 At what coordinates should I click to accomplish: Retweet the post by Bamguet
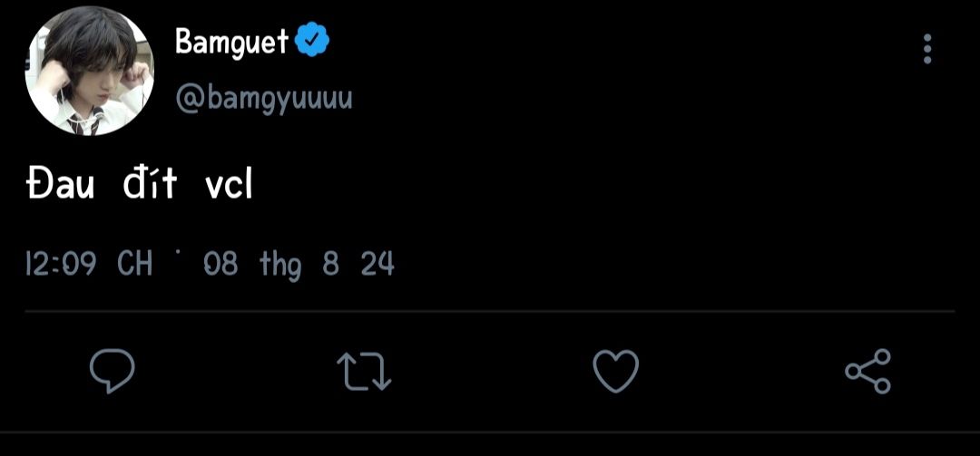tap(364, 371)
